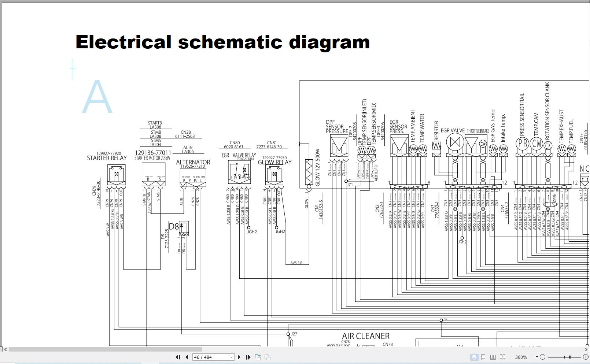Click the zoom in plus icon
Screen dimensions: 590x364
pos(586,357)
